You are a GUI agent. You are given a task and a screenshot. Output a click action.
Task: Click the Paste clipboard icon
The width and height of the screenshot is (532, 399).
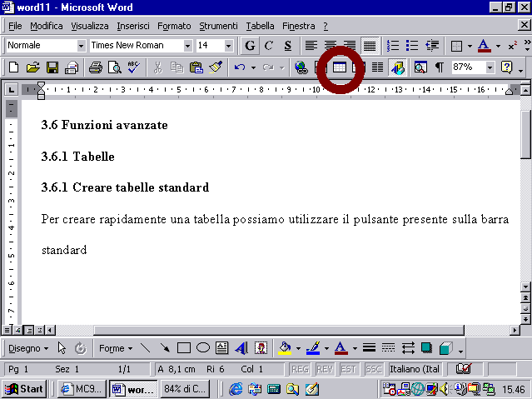pyautogui.click(x=196, y=67)
